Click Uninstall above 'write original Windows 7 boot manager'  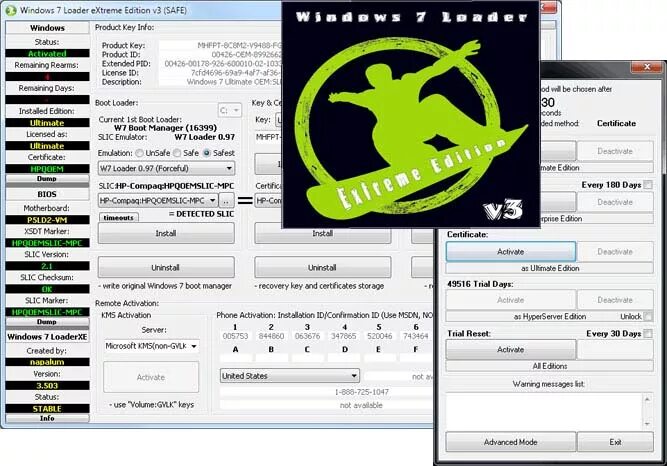coord(166,268)
